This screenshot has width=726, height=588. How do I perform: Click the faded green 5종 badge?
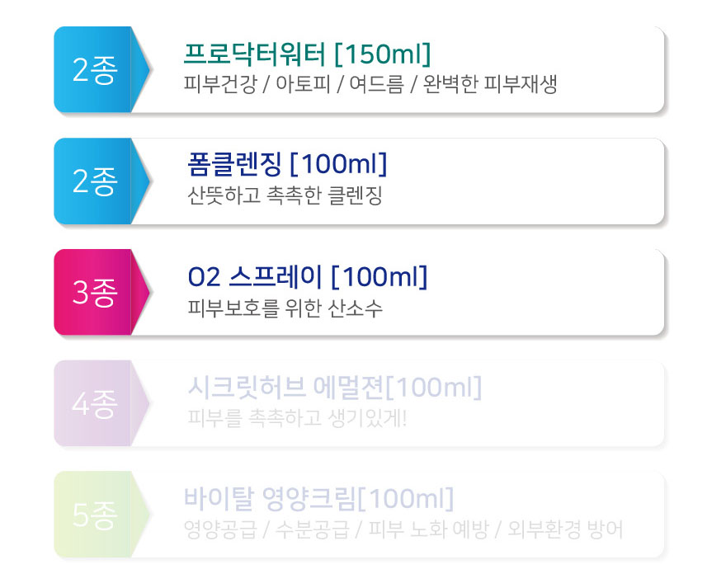tap(101, 515)
